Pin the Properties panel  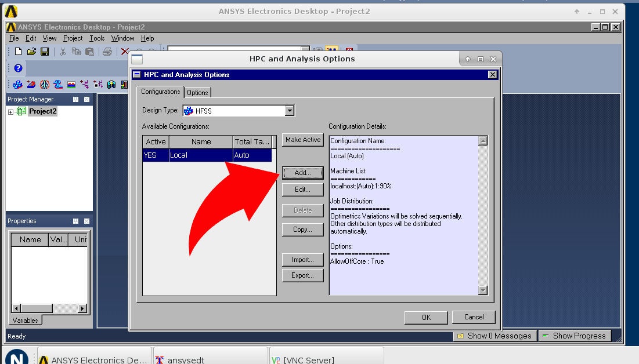point(76,221)
